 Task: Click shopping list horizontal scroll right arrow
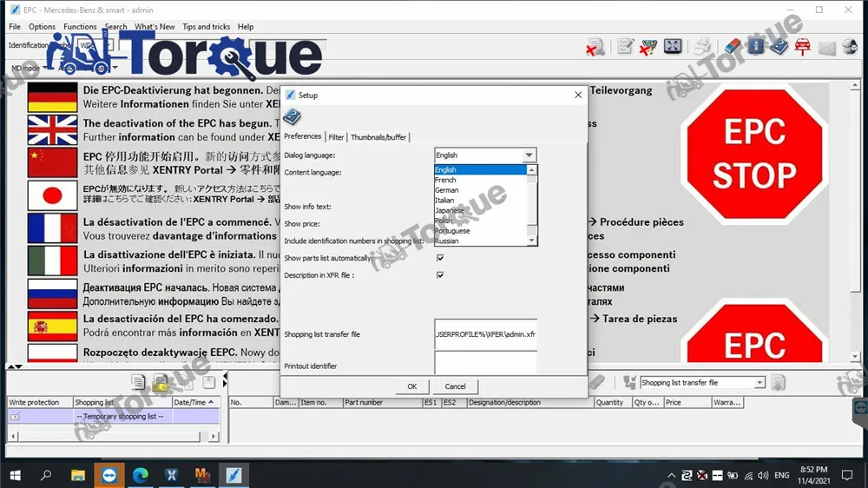coord(214,437)
